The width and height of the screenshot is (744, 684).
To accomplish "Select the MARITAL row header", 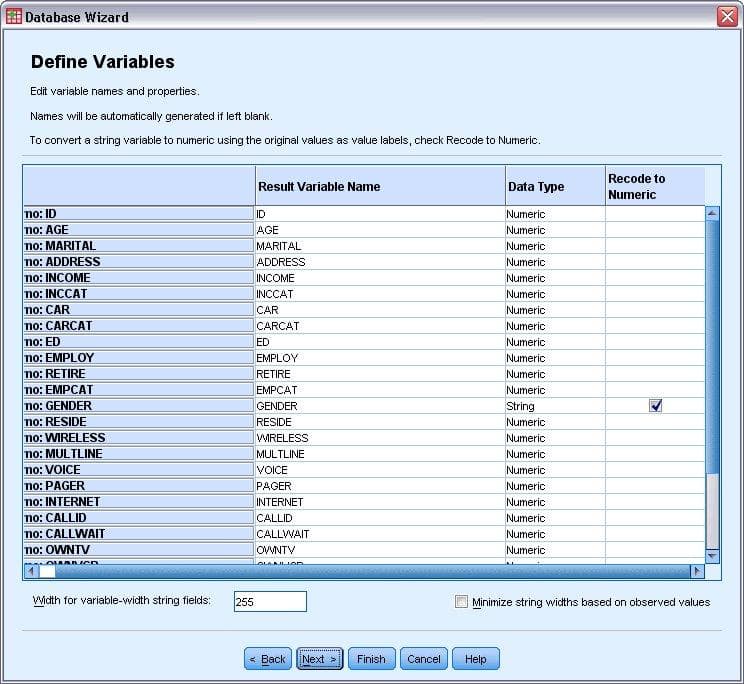I will [x=138, y=246].
